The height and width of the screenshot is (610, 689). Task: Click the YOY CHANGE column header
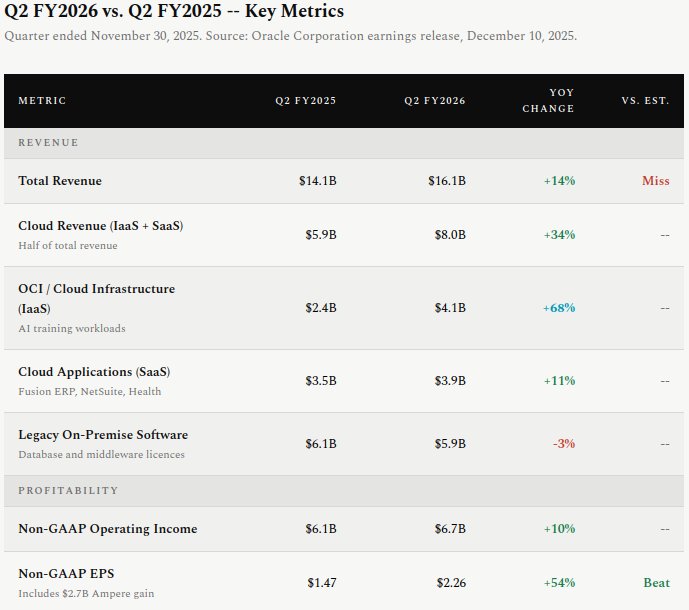pyautogui.click(x=548, y=101)
